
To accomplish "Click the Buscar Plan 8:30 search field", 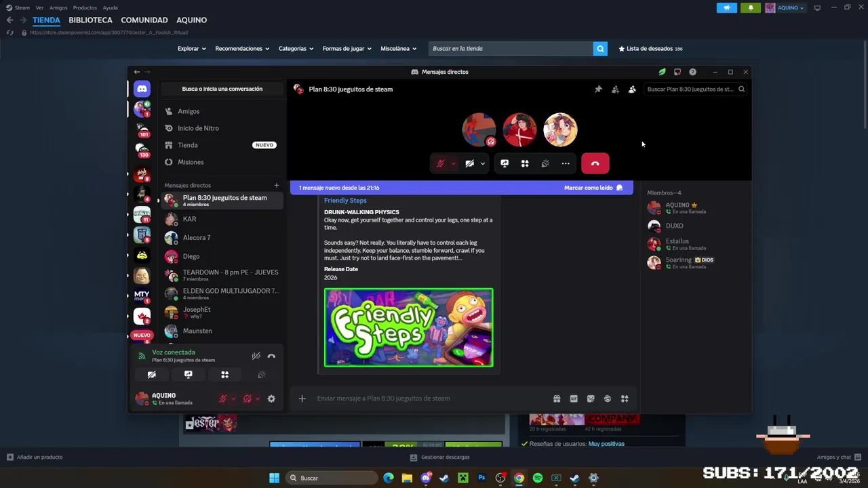I will coord(695,89).
